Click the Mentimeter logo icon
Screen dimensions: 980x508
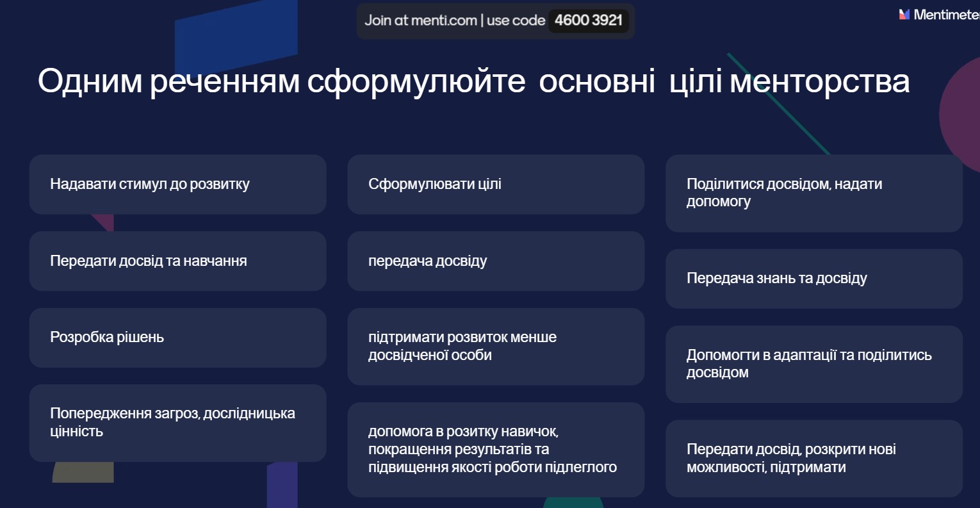[904, 15]
